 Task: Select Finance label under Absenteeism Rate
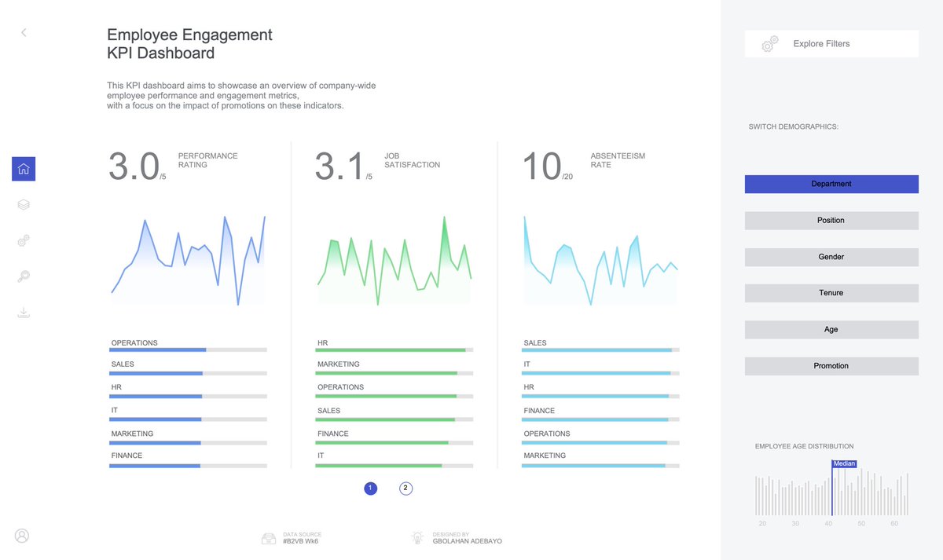[539, 411]
